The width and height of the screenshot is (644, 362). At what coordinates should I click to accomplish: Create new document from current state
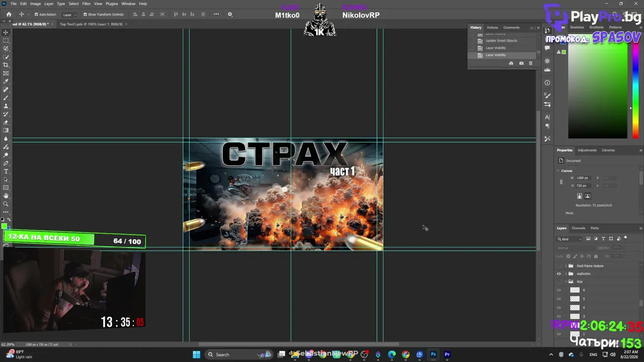(x=511, y=63)
